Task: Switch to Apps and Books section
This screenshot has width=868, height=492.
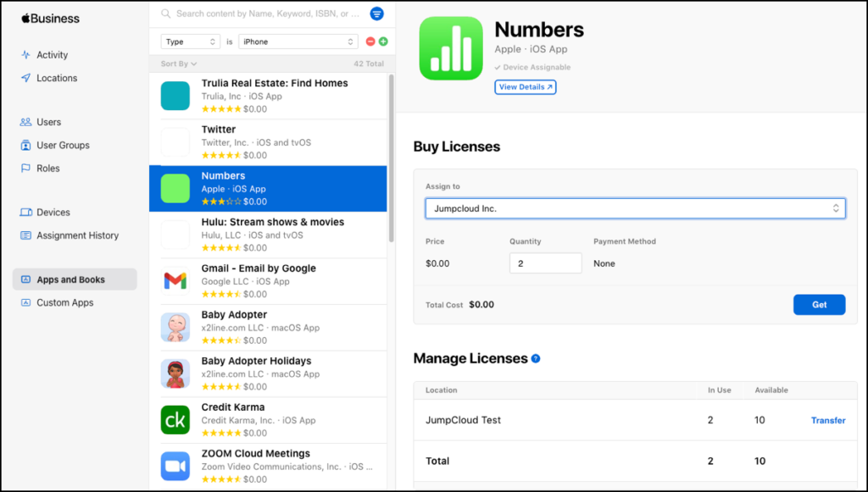Action: 74,279
